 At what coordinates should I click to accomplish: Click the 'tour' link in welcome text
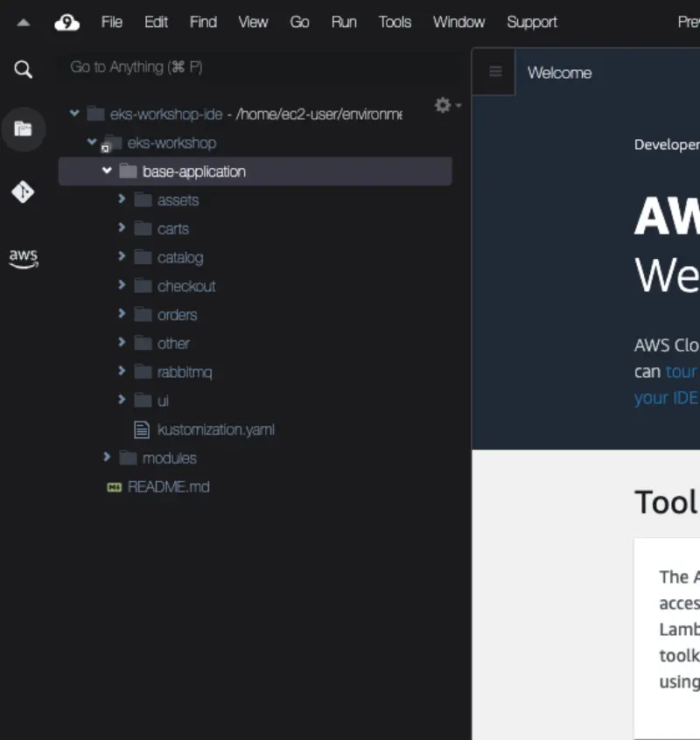click(x=681, y=371)
